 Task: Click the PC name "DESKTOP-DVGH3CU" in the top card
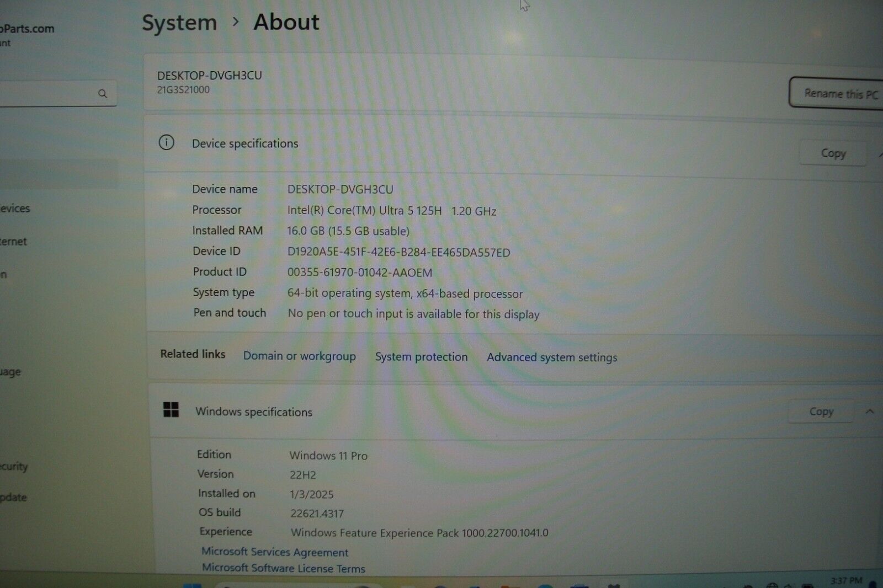210,76
